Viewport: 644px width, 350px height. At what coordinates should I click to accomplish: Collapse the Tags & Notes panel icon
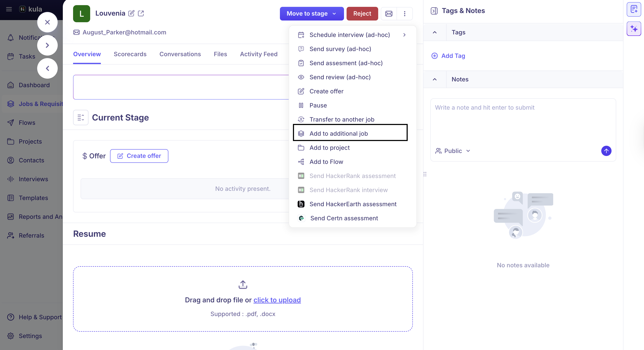point(434,11)
